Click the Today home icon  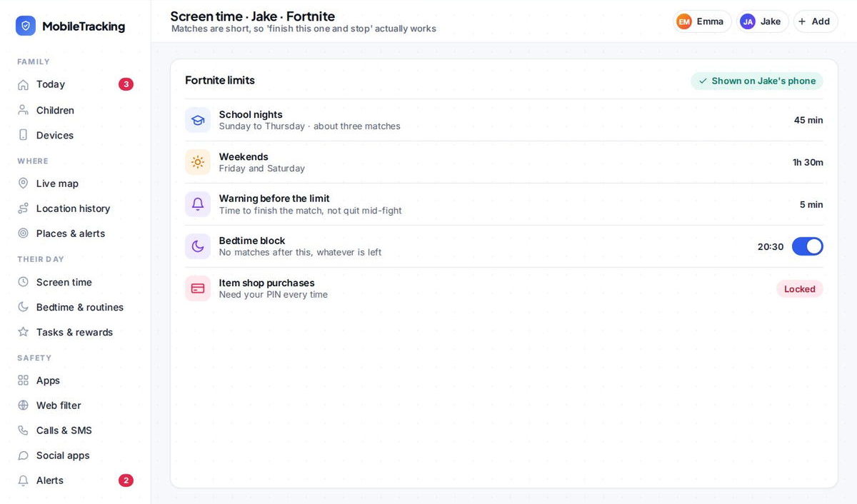click(23, 84)
